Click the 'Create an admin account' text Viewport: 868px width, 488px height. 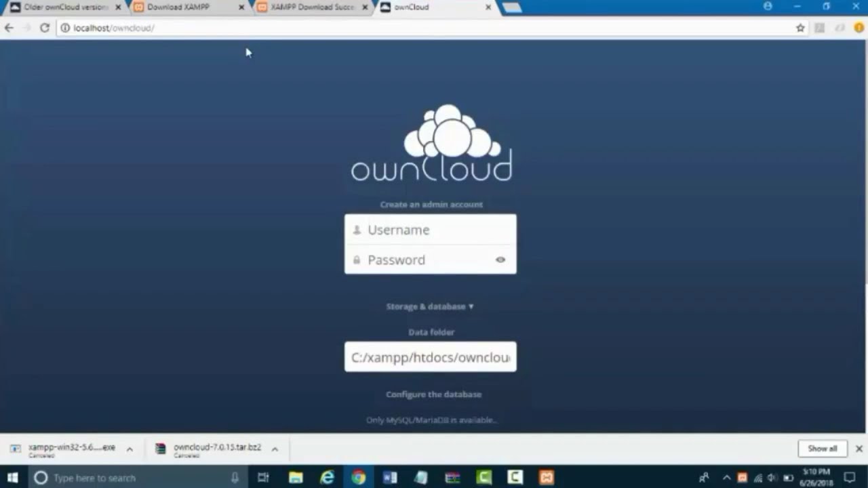tap(431, 204)
